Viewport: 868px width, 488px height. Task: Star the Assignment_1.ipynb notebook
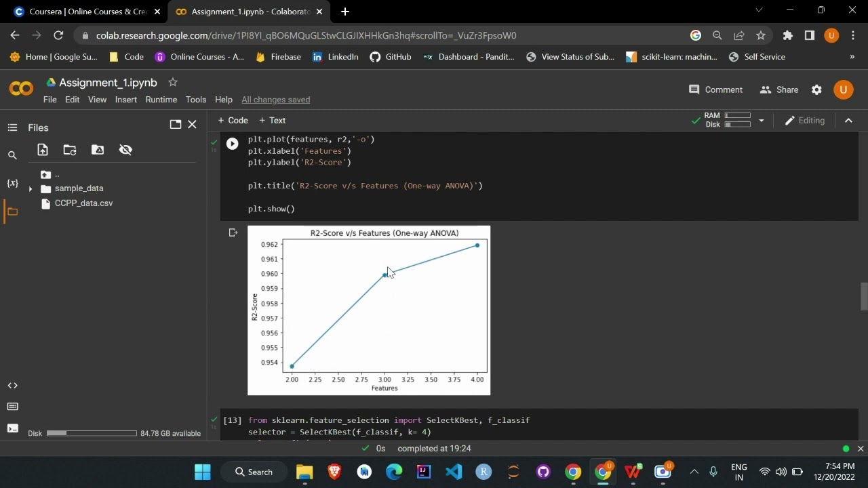[x=173, y=82]
